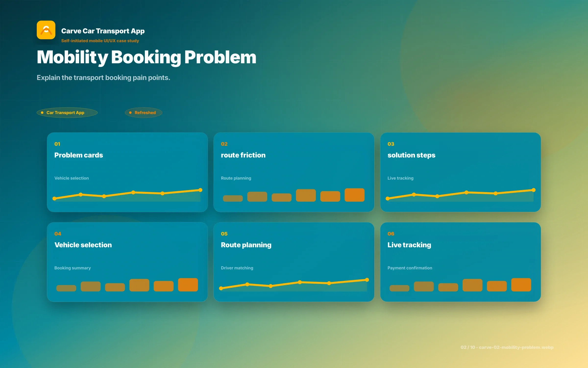Image resolution: width=588 pixels, height=368 pixels.
Task: Click the Mobility Booking Problem heading
Action: (147, 57)
